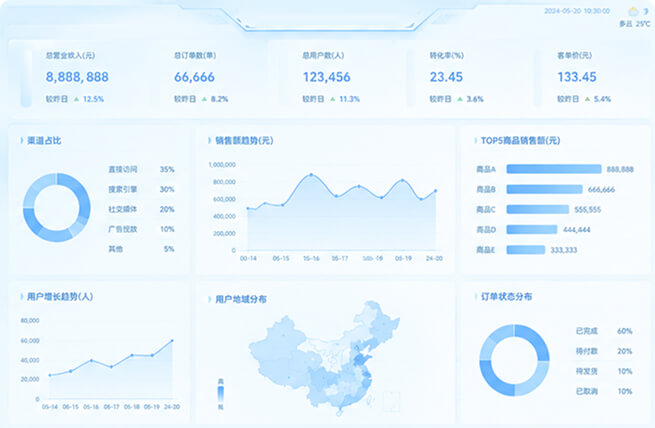Click green up arrow beside 12.5%
The height and width of the screenshot is (428, 655).
point(76,99)
